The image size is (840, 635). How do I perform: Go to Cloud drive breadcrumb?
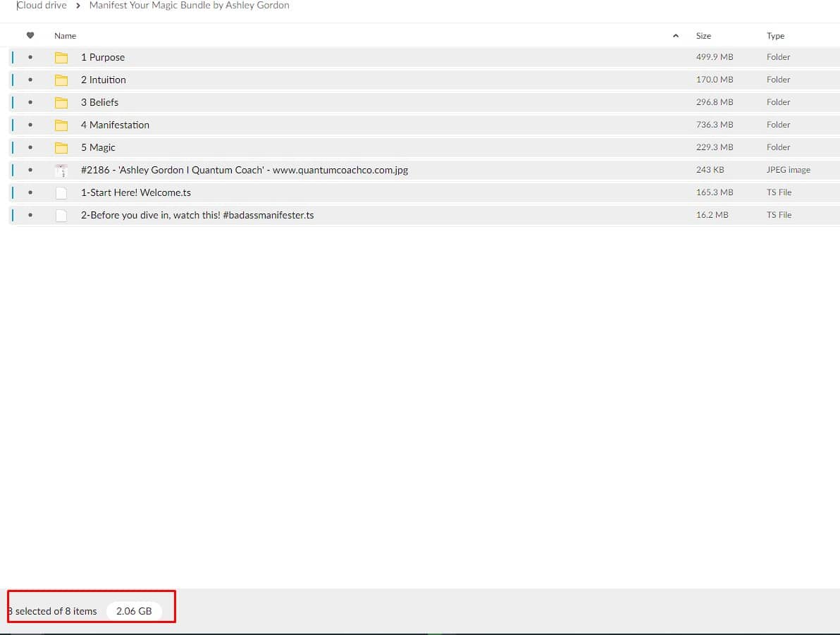click(42, 6)
